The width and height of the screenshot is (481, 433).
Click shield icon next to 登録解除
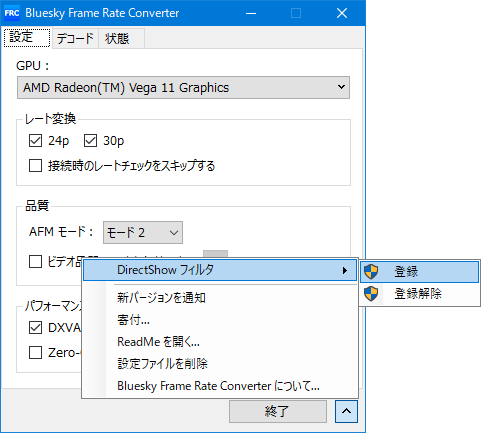[x=371, y=294]
